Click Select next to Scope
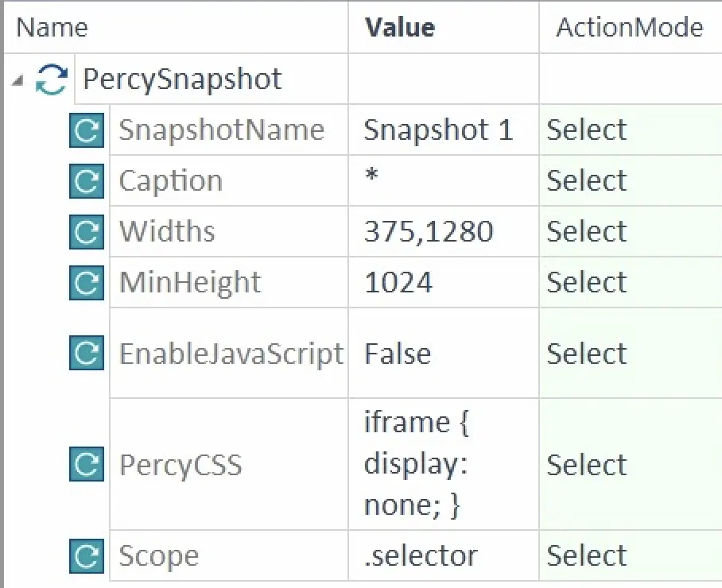 (587, 555)
